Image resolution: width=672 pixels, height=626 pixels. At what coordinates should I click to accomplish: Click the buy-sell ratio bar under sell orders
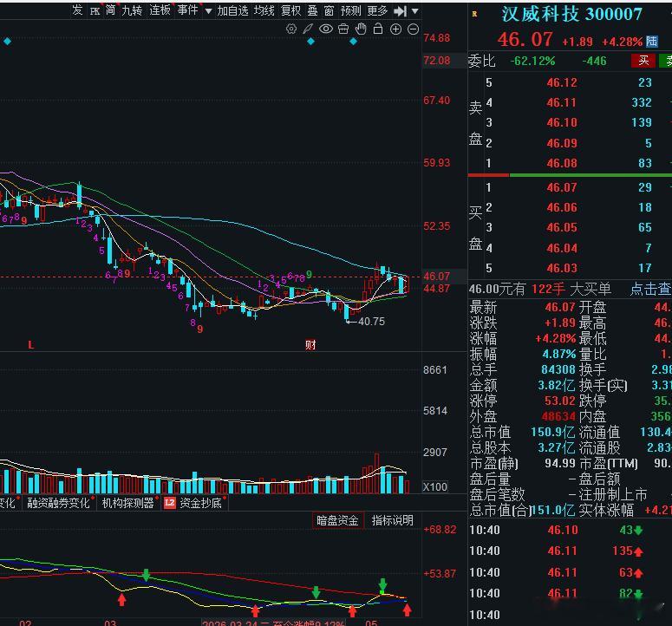[570, 175]
